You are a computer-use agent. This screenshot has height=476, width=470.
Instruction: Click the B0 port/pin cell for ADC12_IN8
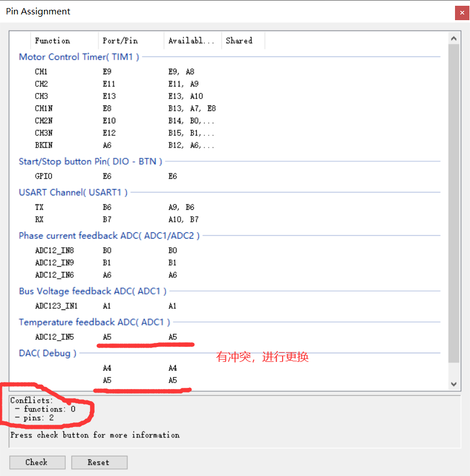point(107,251)
